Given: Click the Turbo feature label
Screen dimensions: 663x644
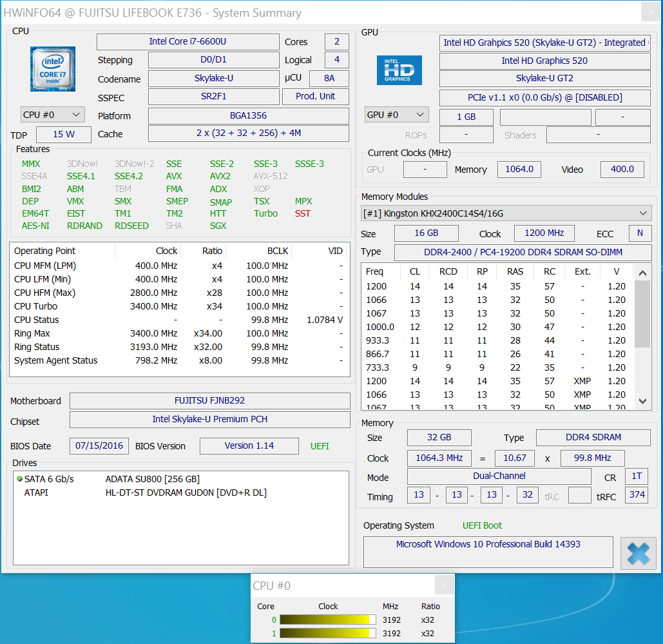Looking at the screenshot, I should point(265,213).
